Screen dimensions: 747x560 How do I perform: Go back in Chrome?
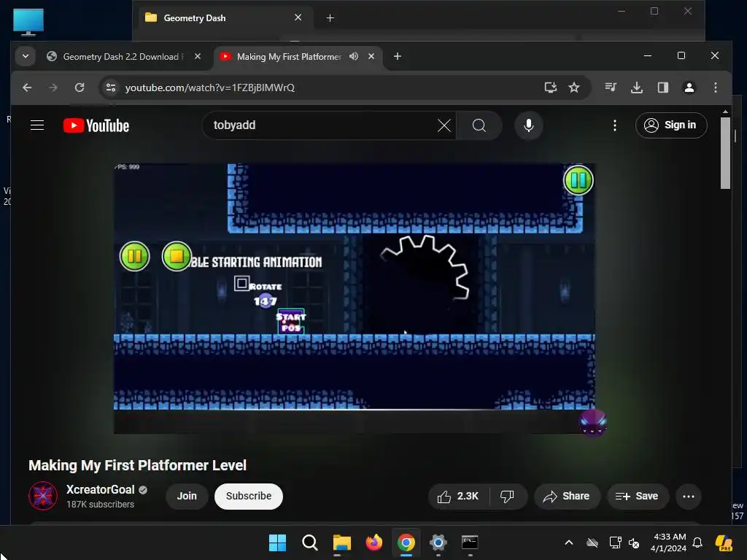pos(27,87)
